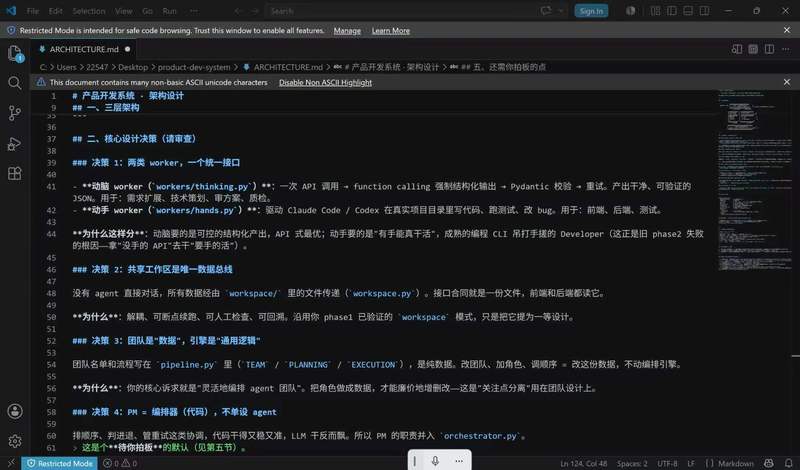Click the VS Code logo icon
The image size is (800, 470).
tap(11, 11)
